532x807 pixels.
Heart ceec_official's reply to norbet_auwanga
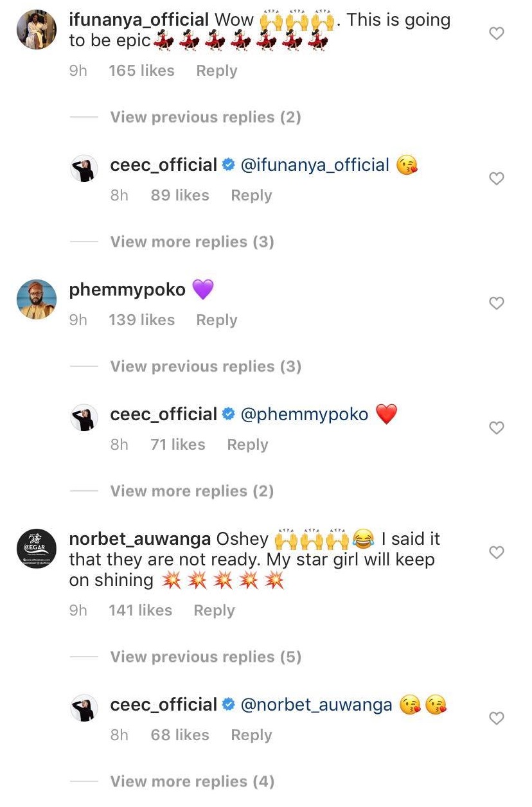point(497,718)
